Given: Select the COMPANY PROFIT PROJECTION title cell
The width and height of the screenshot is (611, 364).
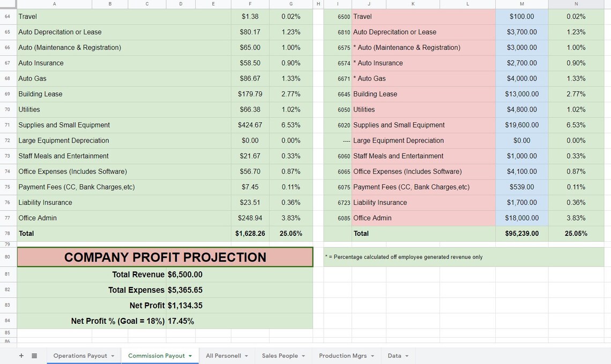Looking at the screenshot, I should (165, 257).
